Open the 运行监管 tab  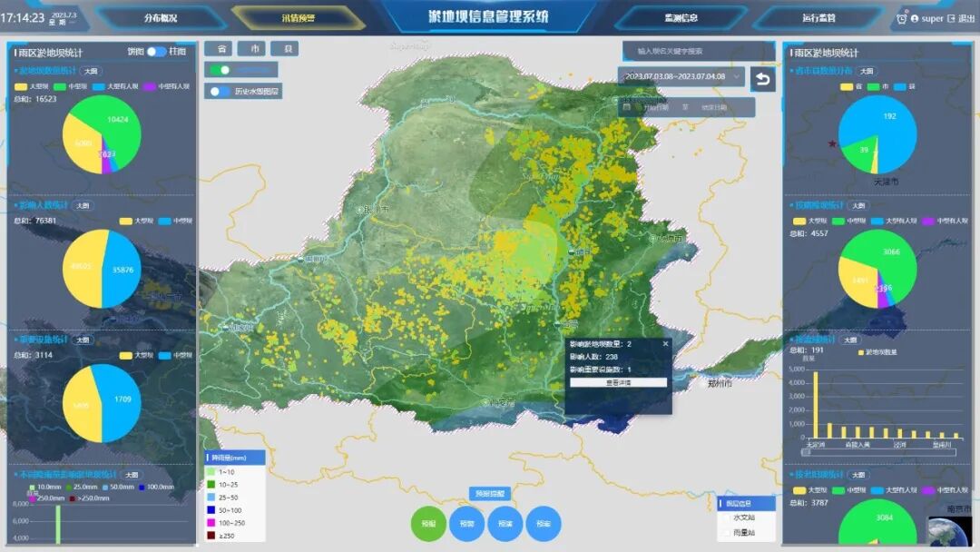click(x=818, y=18)
